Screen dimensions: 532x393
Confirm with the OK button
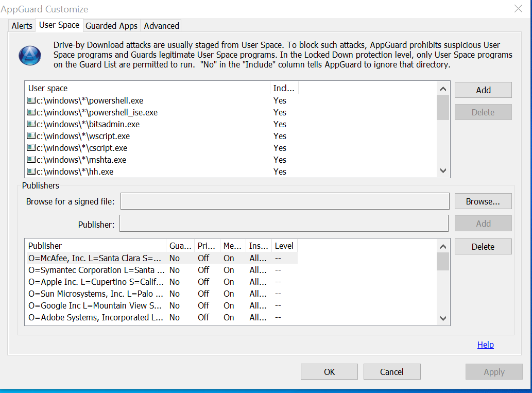point(329,371)
